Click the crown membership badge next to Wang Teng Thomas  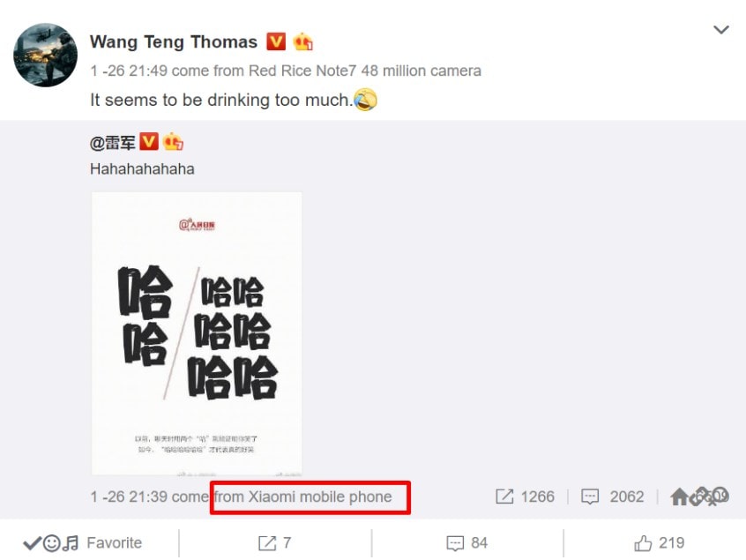302,41
